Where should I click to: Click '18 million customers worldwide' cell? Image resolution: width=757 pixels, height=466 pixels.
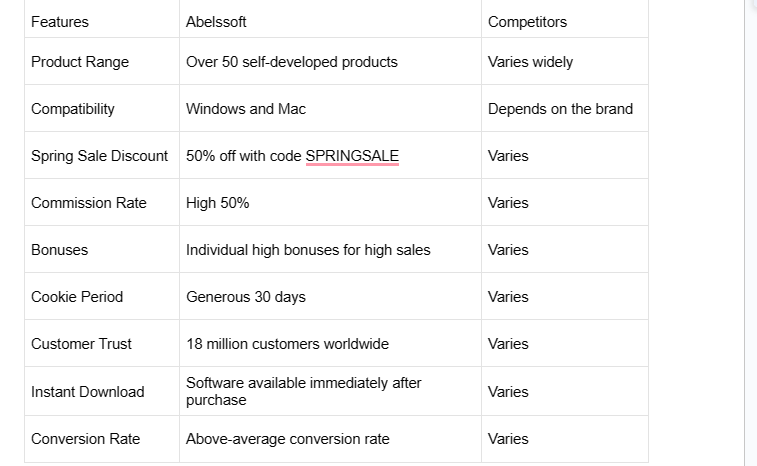point(330,343)
